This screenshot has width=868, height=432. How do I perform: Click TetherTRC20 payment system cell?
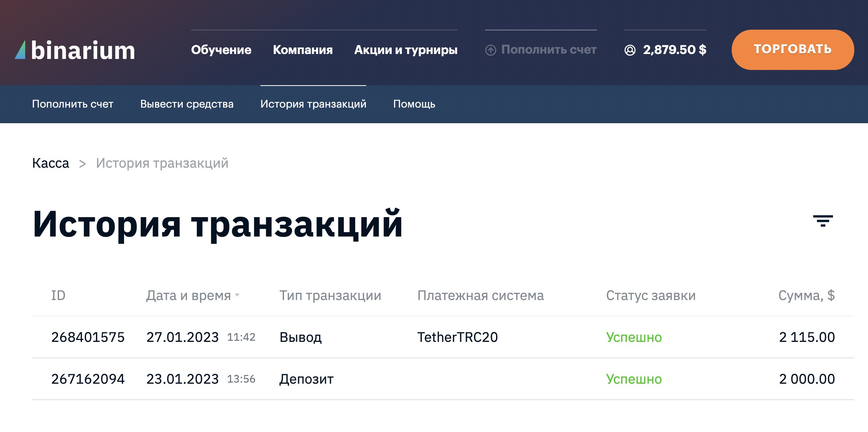(x=457, y=337)
